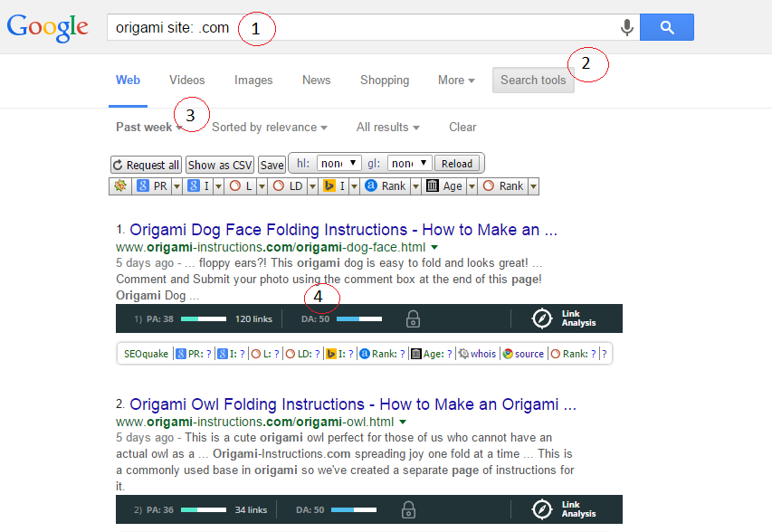Viewport: 772px width, 532px height.
Task: Click the Google Index 'I' parameter in toolbar
Action: 199,186
